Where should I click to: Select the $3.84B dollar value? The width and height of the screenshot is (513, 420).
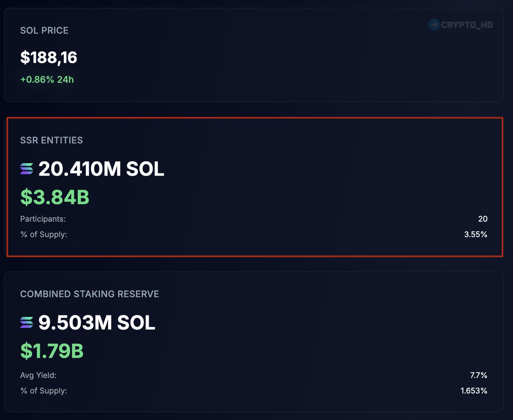pos(55,197)
